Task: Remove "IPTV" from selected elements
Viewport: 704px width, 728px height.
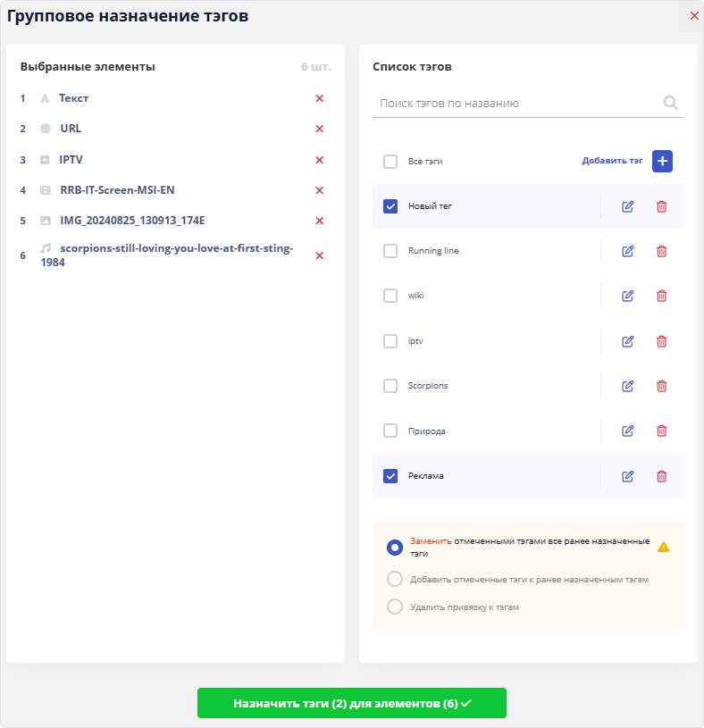Action: pos(319,160)
